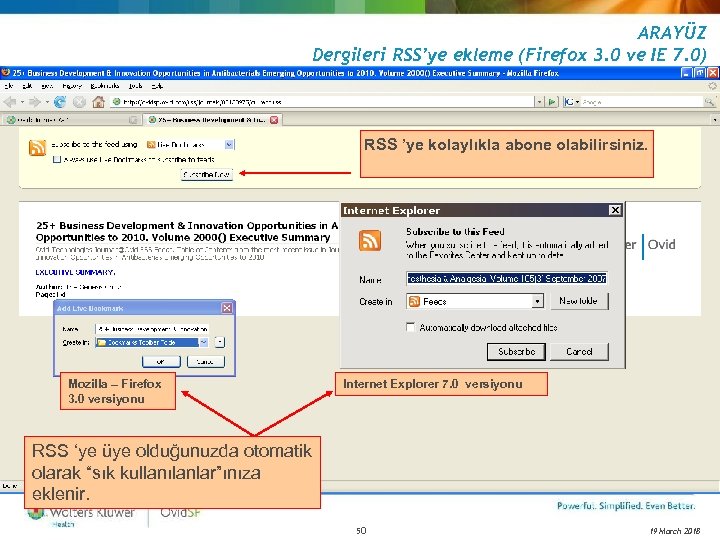
Task: Click the green Go button beside address bar
Action: pyautogui.click(x=552, y=102)
